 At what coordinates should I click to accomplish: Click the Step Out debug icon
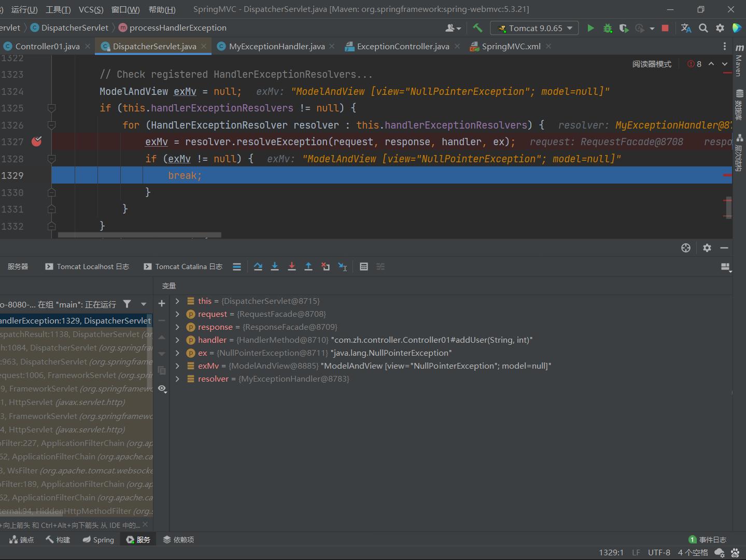click(308, 267)
